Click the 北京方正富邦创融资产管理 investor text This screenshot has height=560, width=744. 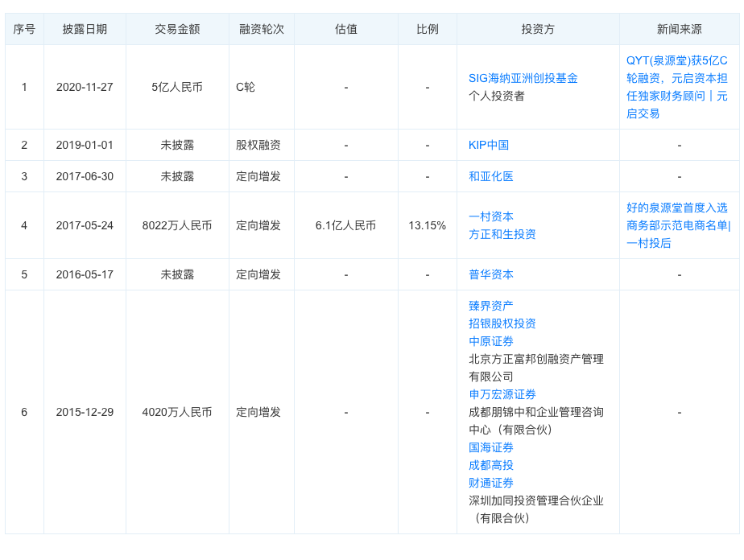536,359
